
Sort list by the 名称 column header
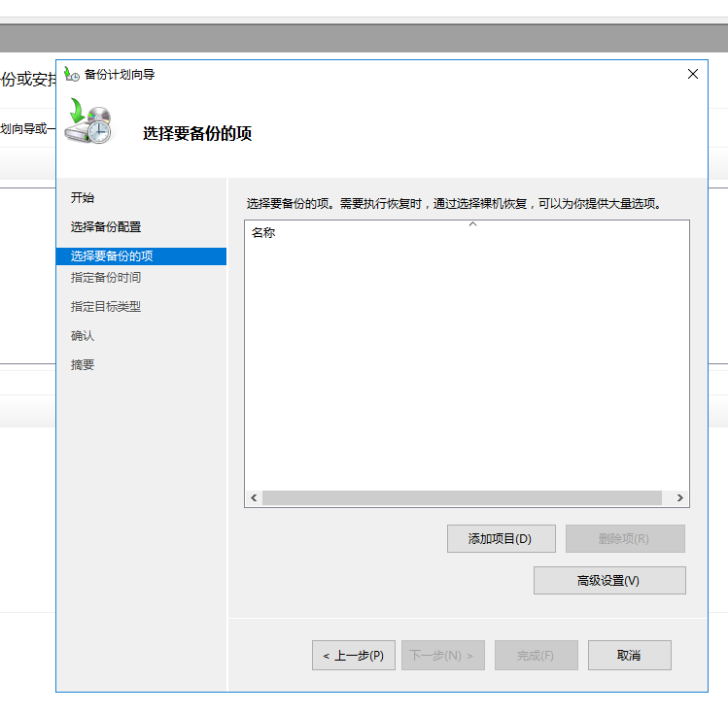point(263,233)
